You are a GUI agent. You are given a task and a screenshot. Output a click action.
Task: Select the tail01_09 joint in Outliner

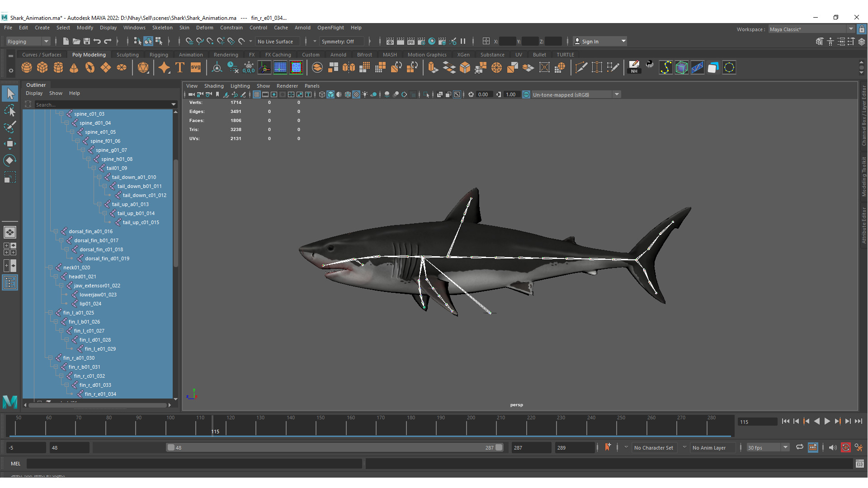[117, 168]
